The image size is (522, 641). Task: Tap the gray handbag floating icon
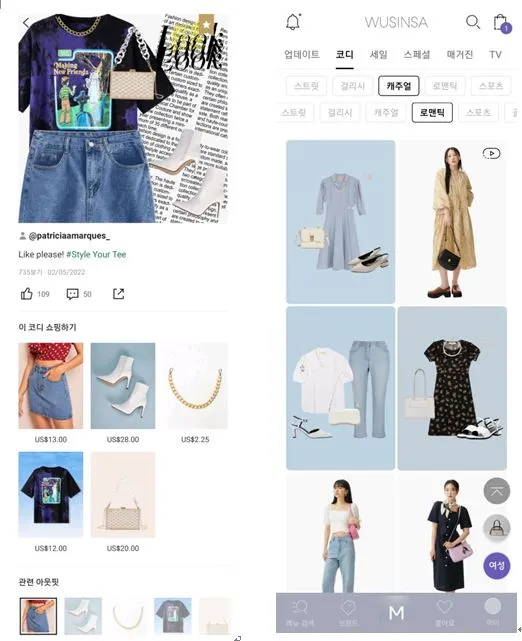point(497,528)
